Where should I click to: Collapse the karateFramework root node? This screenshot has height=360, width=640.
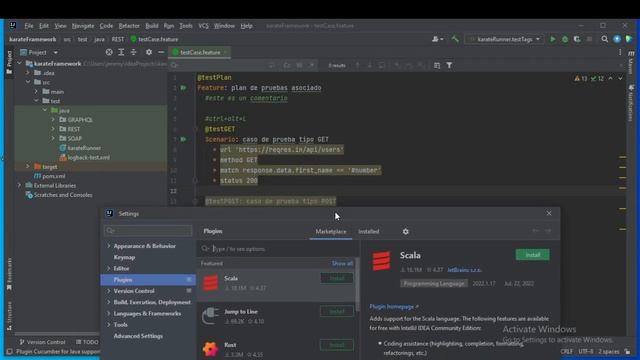tap(20, 63)
